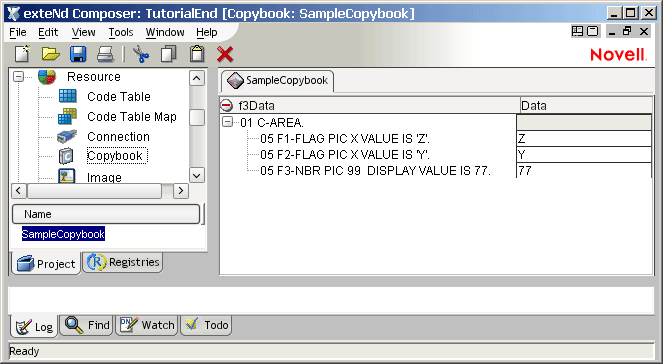Click the Name column header
Image resolution: width=663 pixels, height=364 pixels.
pos(106,214)
